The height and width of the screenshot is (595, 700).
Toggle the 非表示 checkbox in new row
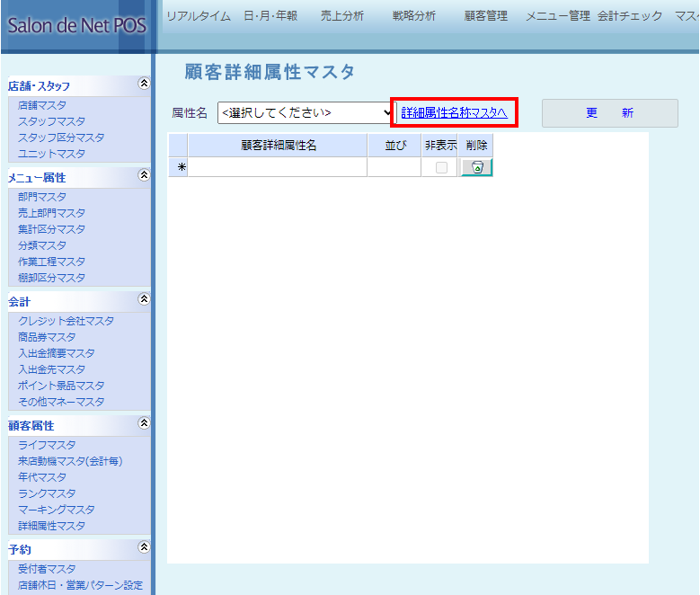(441, 167)
